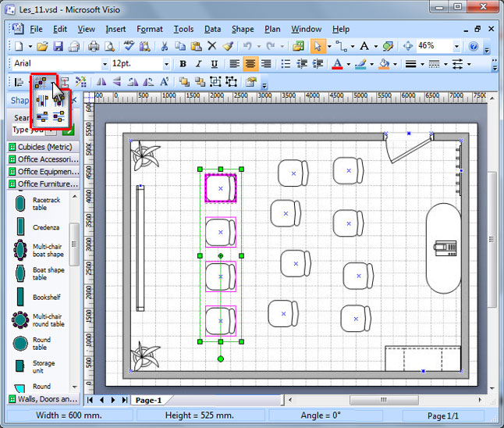Viewport: 504px width, 428px height.
Task: Open the line weight dropdown arrow
Action: (x=422, y=64)
